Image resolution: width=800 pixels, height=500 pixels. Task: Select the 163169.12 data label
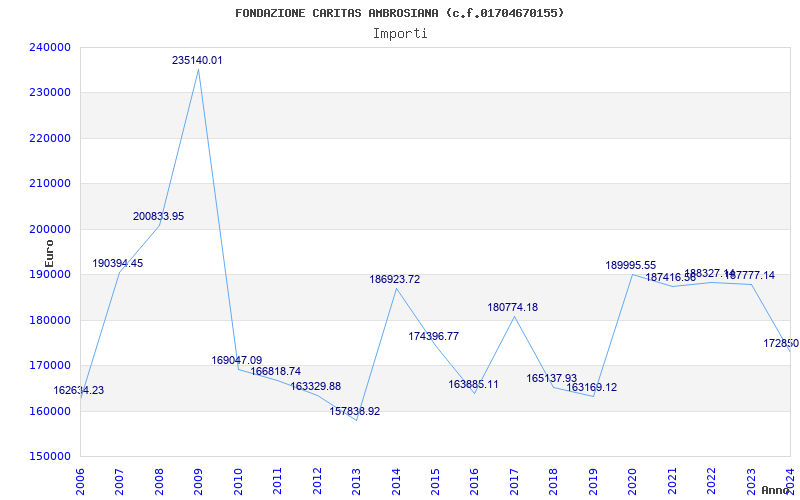tap(591, 388)
